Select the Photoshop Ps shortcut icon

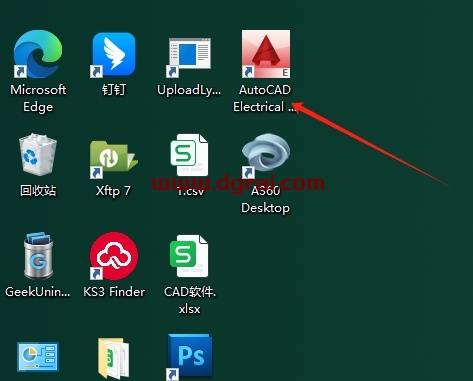pos(189,357)
